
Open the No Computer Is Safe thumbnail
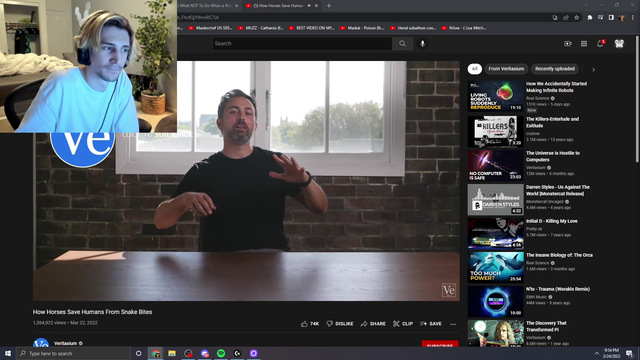(496, 165)
